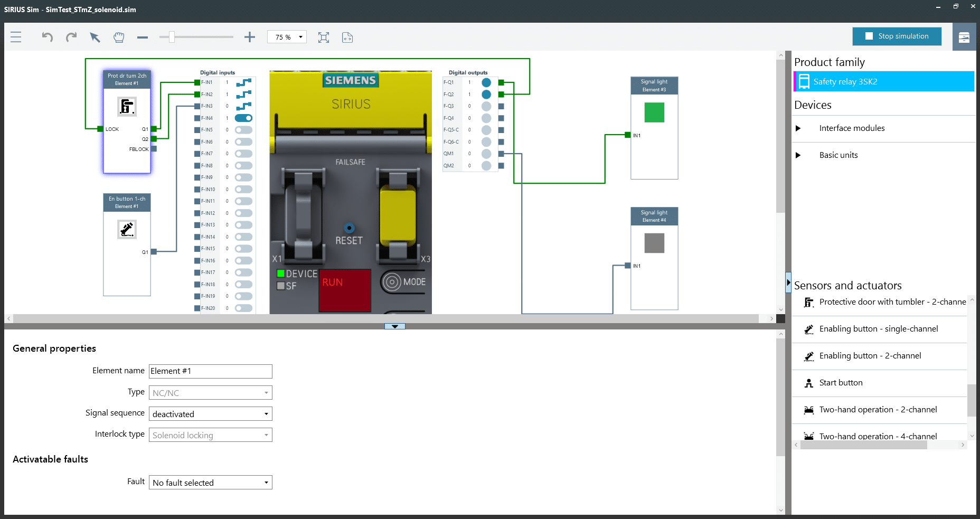Image resolution: width=980 pixels, height=519 pixels.
Task: Undo the last action
Action: tap(48, 37)
